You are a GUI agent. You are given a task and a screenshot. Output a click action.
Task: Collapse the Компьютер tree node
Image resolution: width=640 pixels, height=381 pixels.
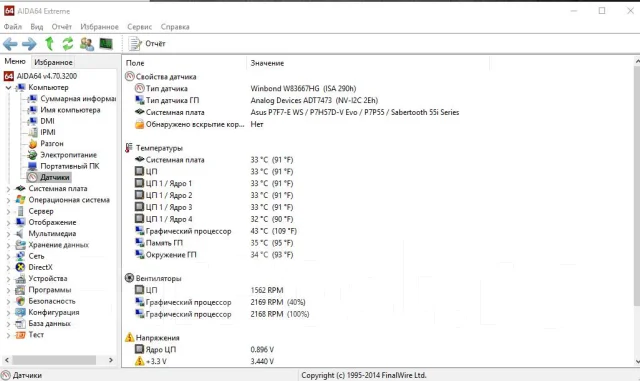(x=8, y=88)
